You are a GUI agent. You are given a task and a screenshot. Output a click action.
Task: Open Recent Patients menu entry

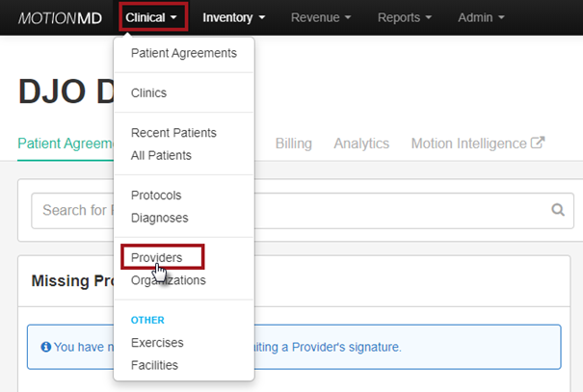coord(173,133)
